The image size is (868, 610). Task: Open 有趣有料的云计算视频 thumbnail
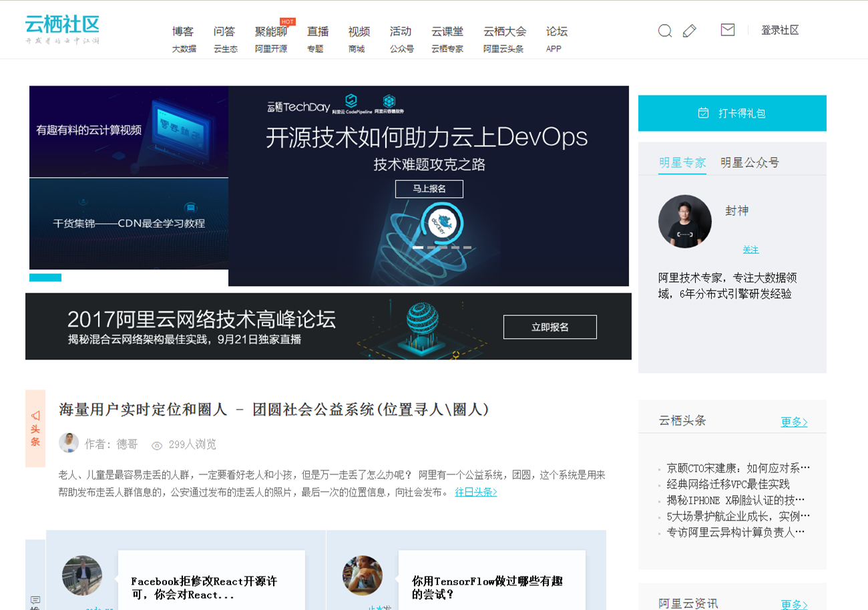[x=129, y=131]
